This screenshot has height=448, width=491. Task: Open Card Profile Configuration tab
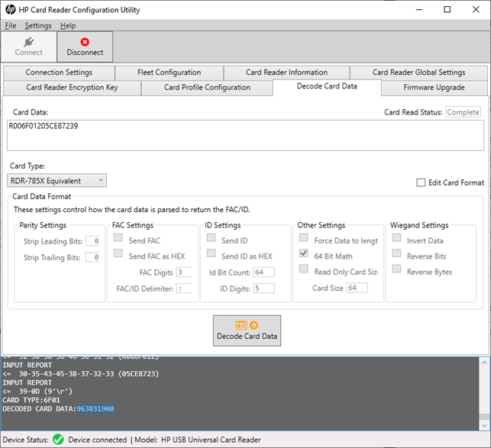click(207, 88)
